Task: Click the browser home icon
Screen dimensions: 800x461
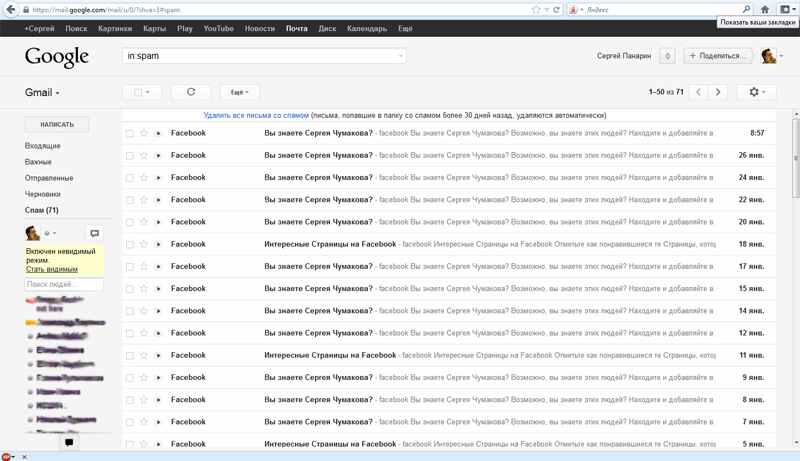Action: 765,9
